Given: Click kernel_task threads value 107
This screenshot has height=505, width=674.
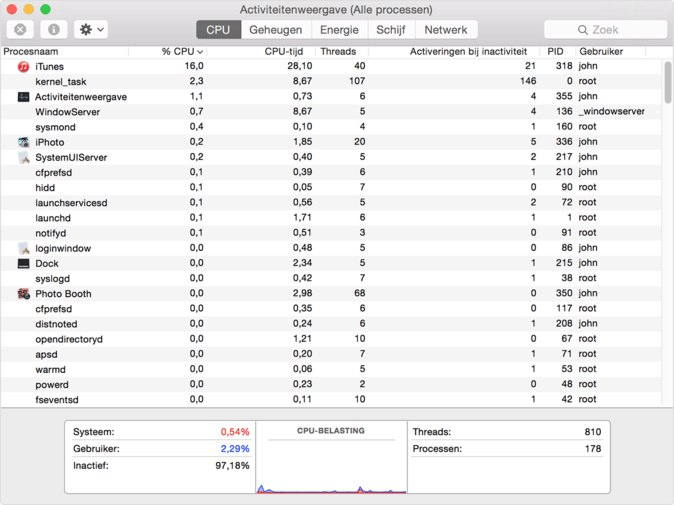Looking at the screenshot, I should click(x=357, y=81).
